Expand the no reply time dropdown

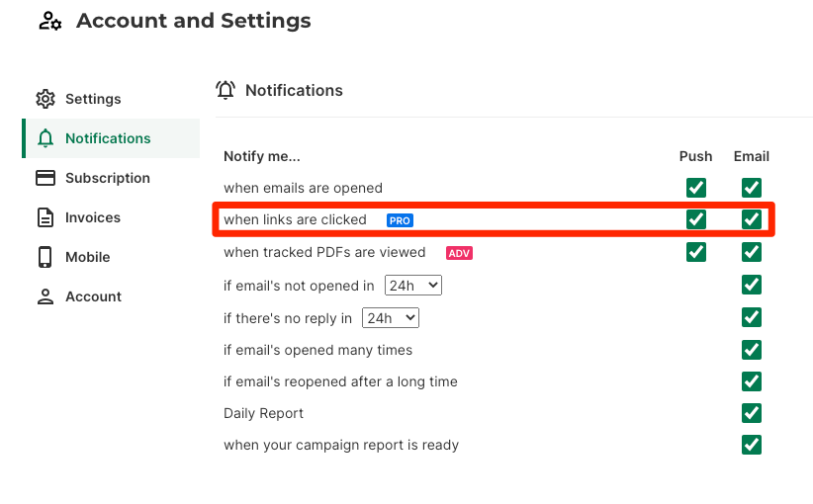[391, 318]
